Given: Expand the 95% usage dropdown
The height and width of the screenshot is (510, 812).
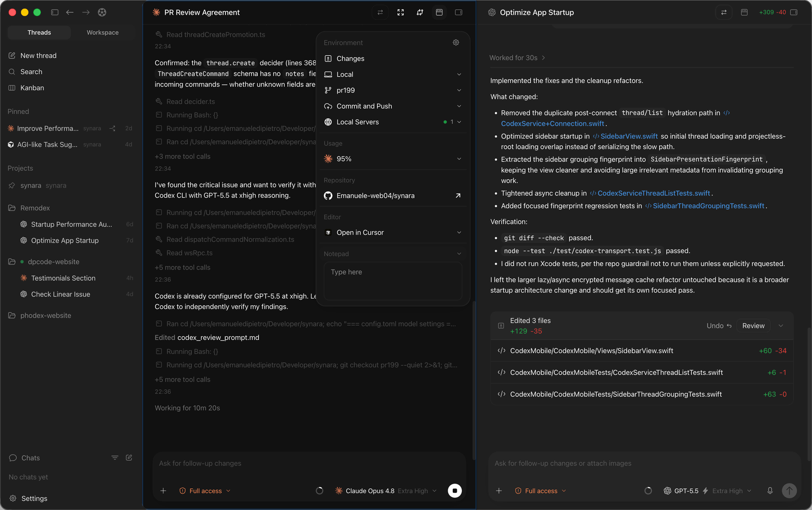Looking at the screenshot, I should point(393,159).
